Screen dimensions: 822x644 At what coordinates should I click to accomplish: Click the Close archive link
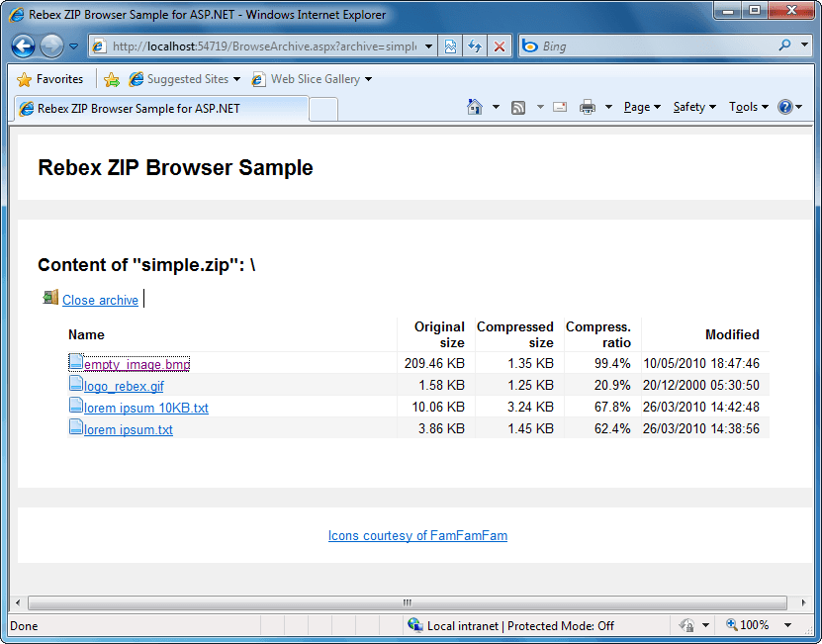pyautogui.click(x=100, y=300)
